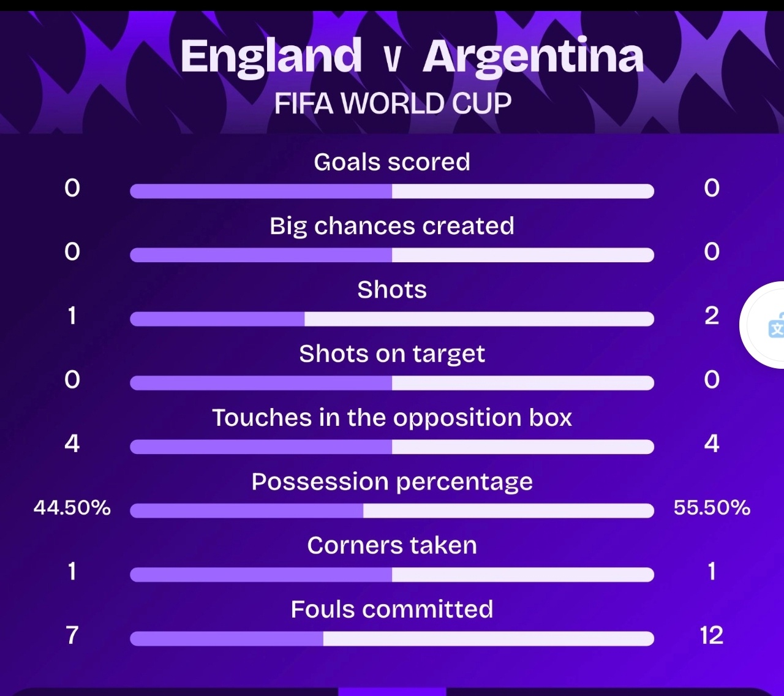The image size is (784, 696).
Task: Click England's 7 fouls committed value
Action: click(x=72, y=635)
